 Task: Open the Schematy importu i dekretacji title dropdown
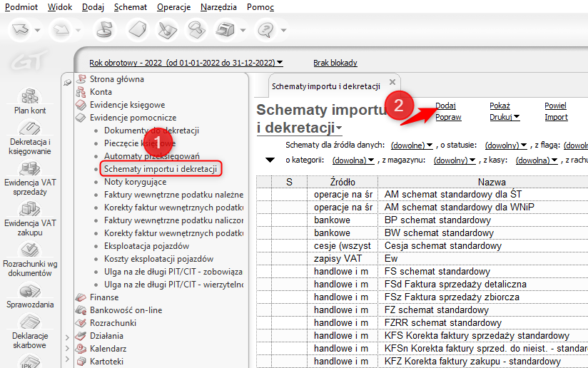click(339, 128)
